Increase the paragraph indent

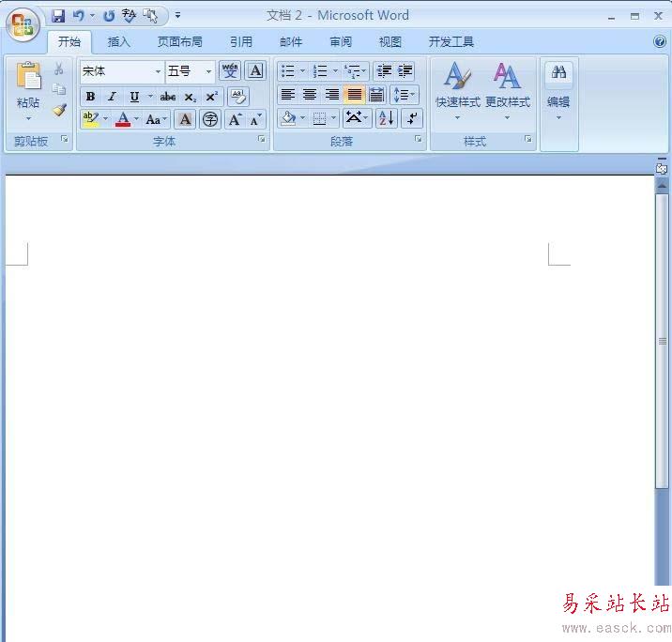point(405,70)
